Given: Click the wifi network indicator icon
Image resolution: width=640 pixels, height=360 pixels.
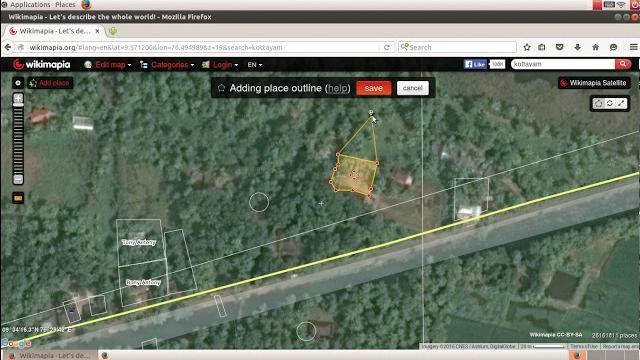Looking at the screenshot, I should point(621,4).
